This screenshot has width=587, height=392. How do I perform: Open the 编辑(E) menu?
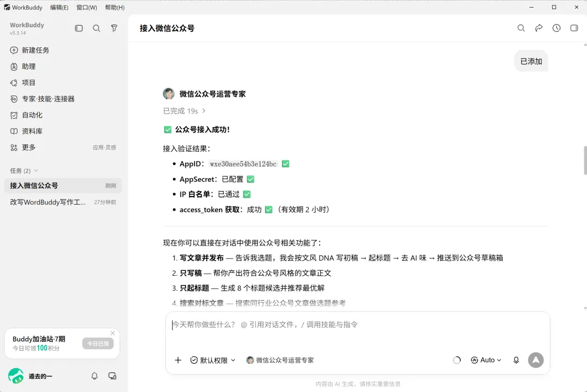pyautogui.click(x=59, y=8)
